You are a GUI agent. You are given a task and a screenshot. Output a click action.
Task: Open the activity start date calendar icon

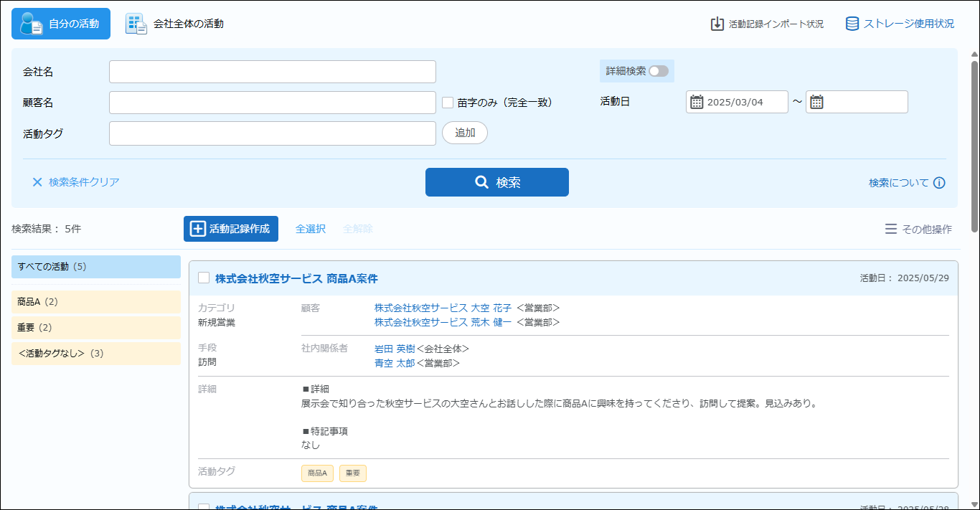click(697, 102)
